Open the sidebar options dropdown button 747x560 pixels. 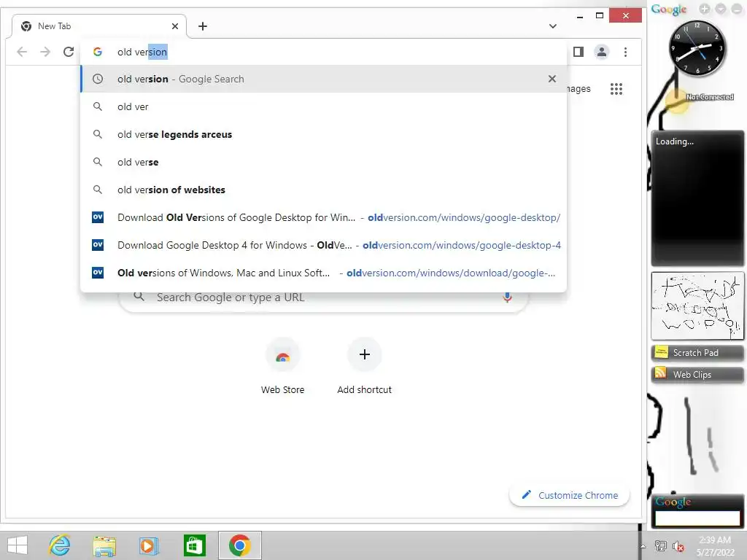(x=721, y=9)
